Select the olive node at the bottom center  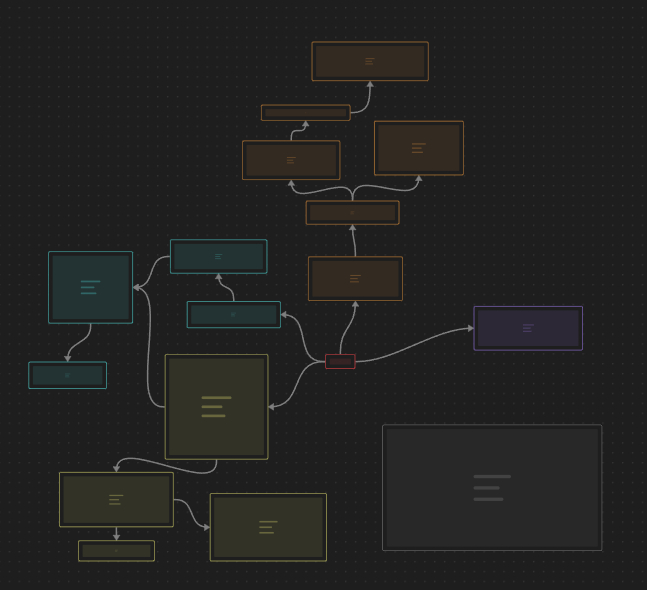[x=268, y=527]
